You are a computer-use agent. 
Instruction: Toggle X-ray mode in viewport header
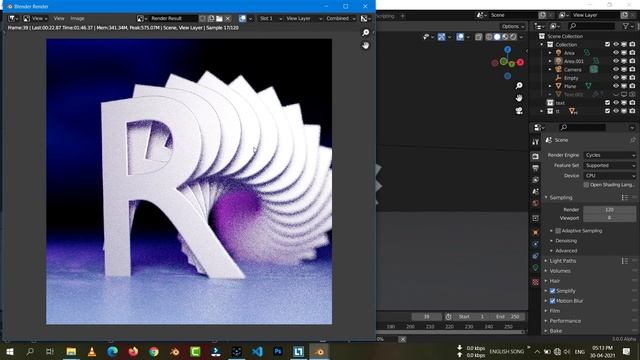pyautogui.click(x=478, y=37)
